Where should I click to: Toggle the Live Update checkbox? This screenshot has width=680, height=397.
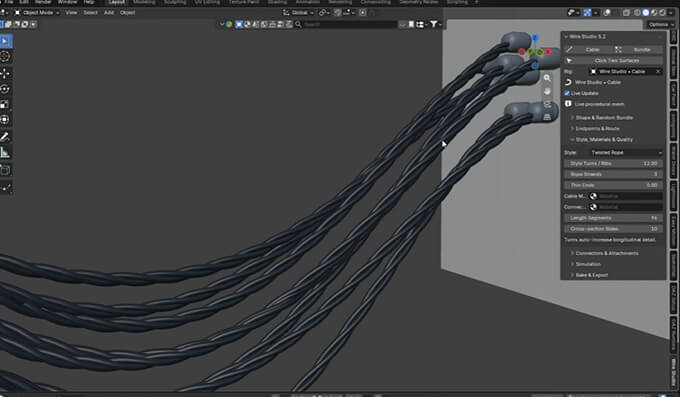click(567, 93)
